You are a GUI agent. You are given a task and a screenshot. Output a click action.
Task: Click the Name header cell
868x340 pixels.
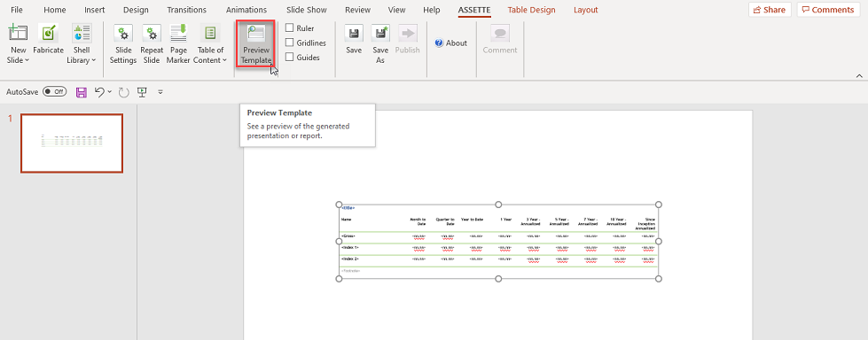click(346, 220)
